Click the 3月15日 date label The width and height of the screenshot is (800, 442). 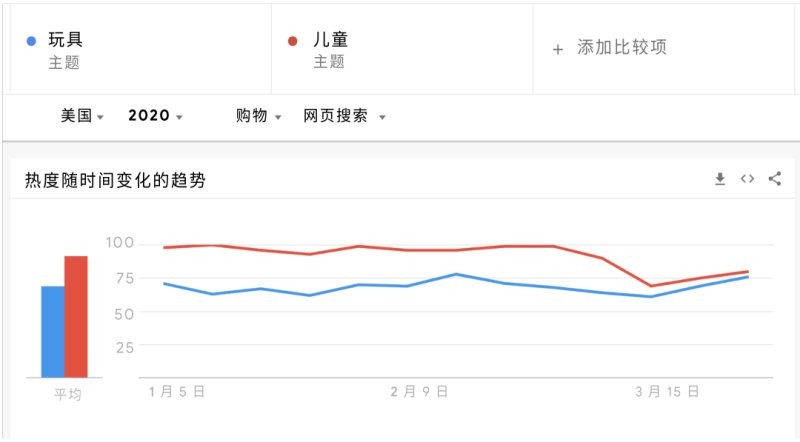pos(667,392)
